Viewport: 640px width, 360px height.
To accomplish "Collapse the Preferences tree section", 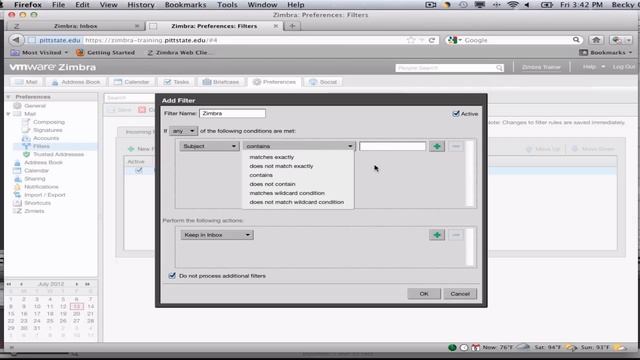I will pos(8,97).
